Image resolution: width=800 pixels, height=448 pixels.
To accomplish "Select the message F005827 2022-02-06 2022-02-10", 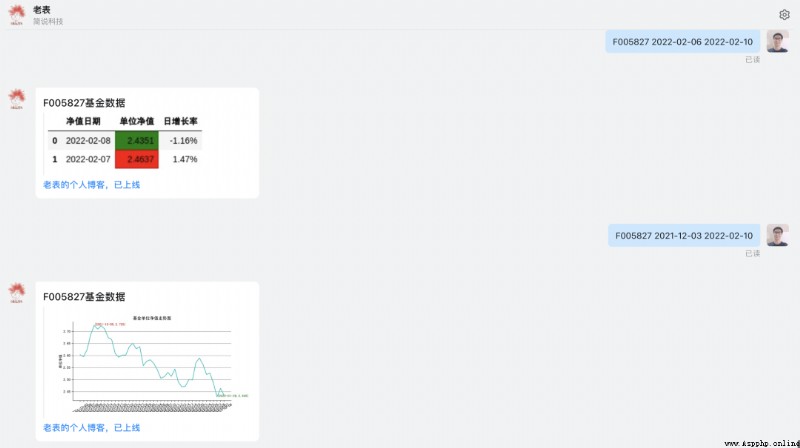I will (x=683, y=42).
